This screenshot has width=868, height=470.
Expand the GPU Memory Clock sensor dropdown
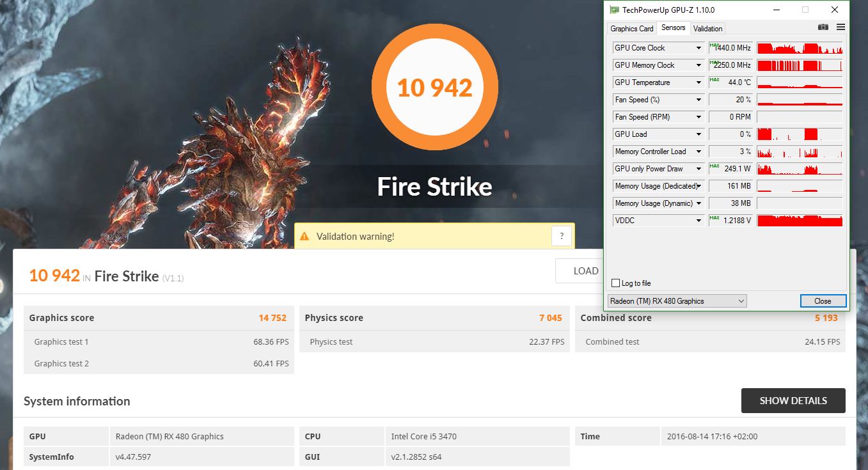[698, 65]
